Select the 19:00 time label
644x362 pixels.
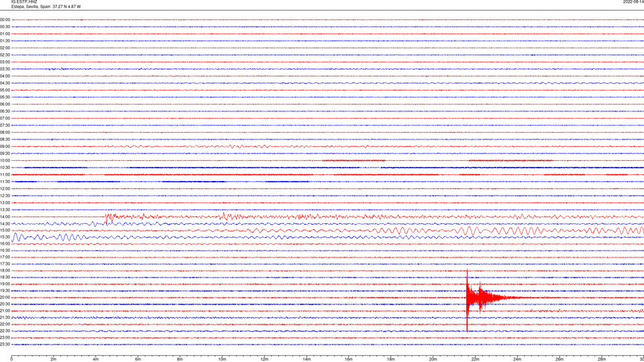[5, 284]
